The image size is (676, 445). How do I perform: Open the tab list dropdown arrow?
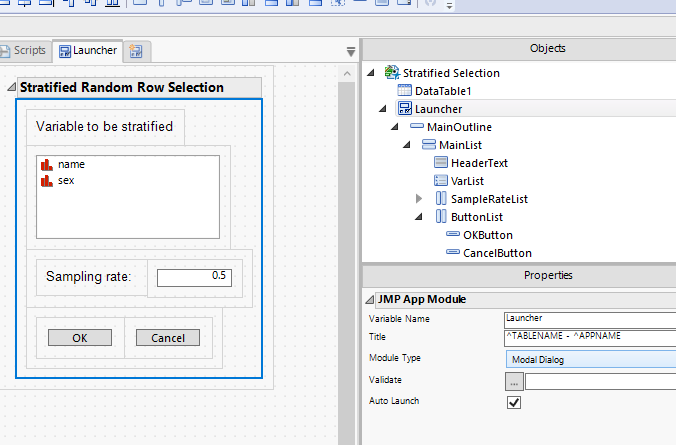click(350, 51)
